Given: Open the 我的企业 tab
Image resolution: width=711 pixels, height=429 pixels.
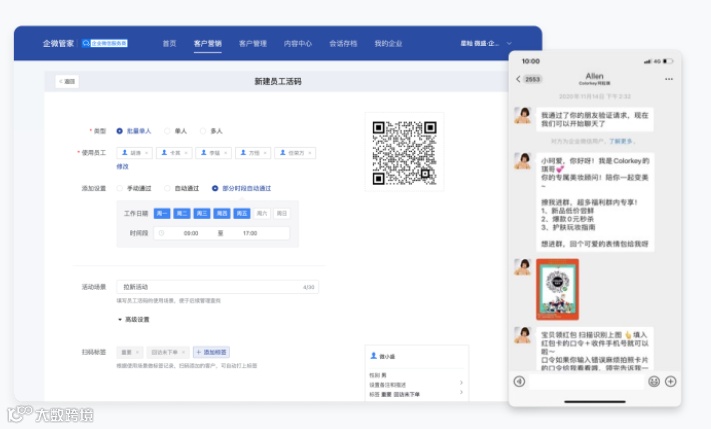Looking at the screenshot, I should click(x=388, y=44).
